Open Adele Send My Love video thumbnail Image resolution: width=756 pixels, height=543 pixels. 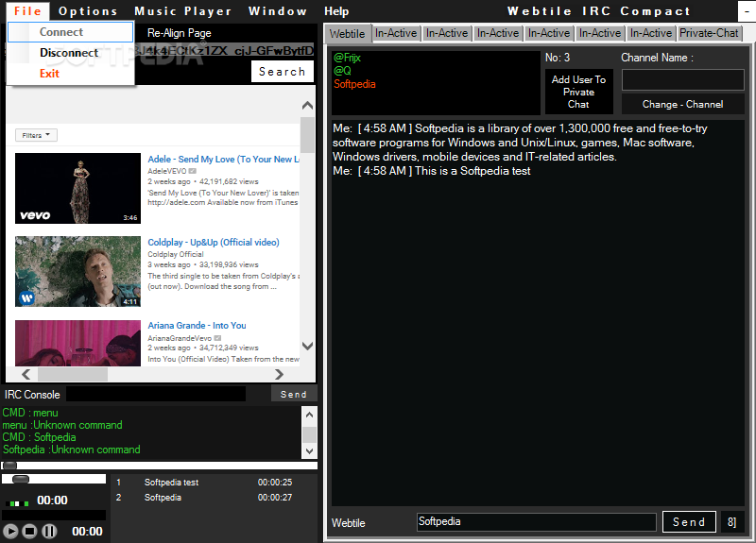click(x=77, y=188)
